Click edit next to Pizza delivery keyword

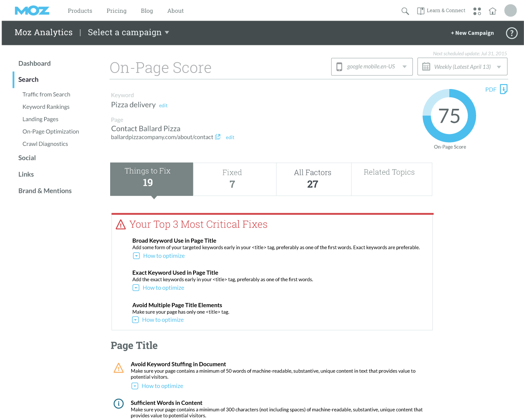coord(163,106)
